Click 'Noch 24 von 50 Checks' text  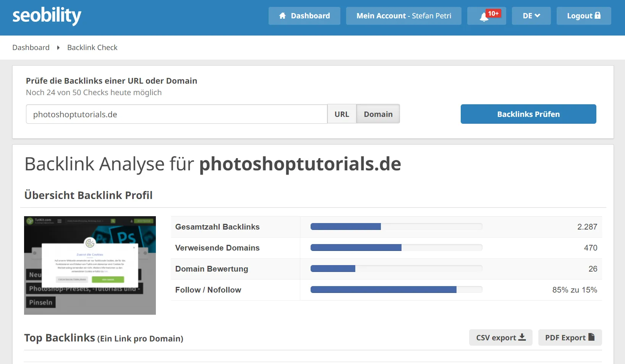click(94, 92)
